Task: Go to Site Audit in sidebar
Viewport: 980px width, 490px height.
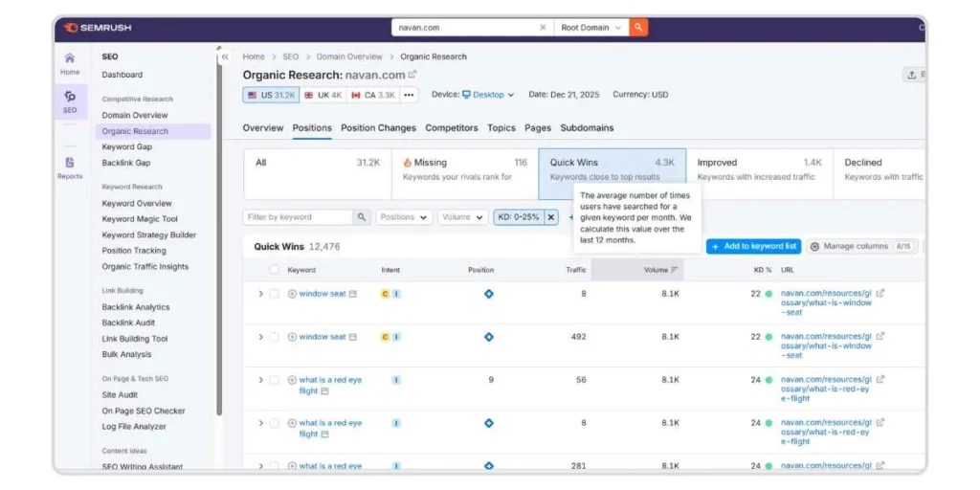Action: 120,395
